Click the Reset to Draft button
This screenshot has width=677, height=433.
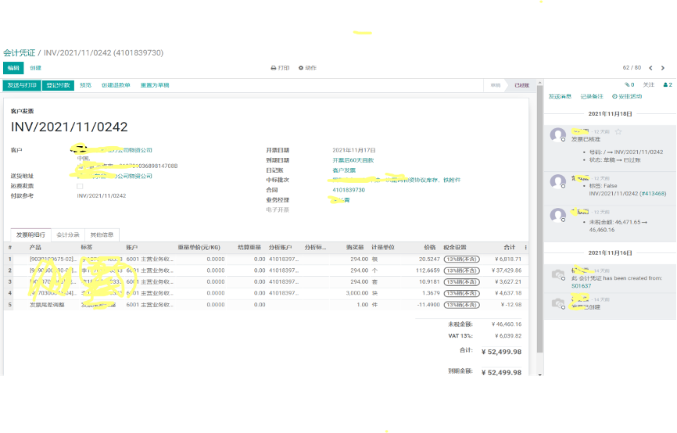pos(155,85)
